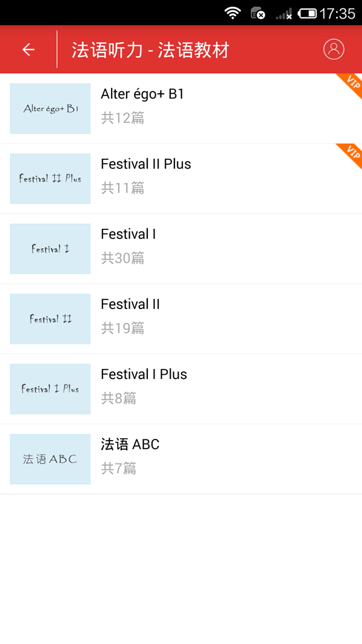Viewport: 362px width, 644px height.
Task: Select the Festival I cover image
Action: [50, 249]
